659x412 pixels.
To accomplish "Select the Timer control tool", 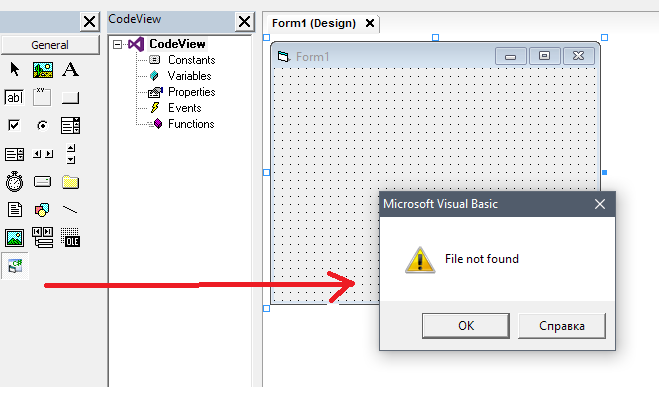I will click(x=14, y=182).
